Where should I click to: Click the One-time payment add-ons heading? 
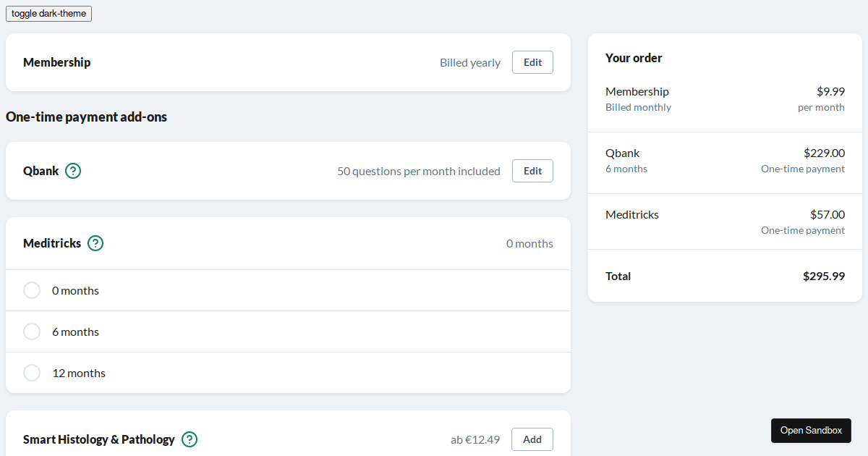(x=86, y=117)
